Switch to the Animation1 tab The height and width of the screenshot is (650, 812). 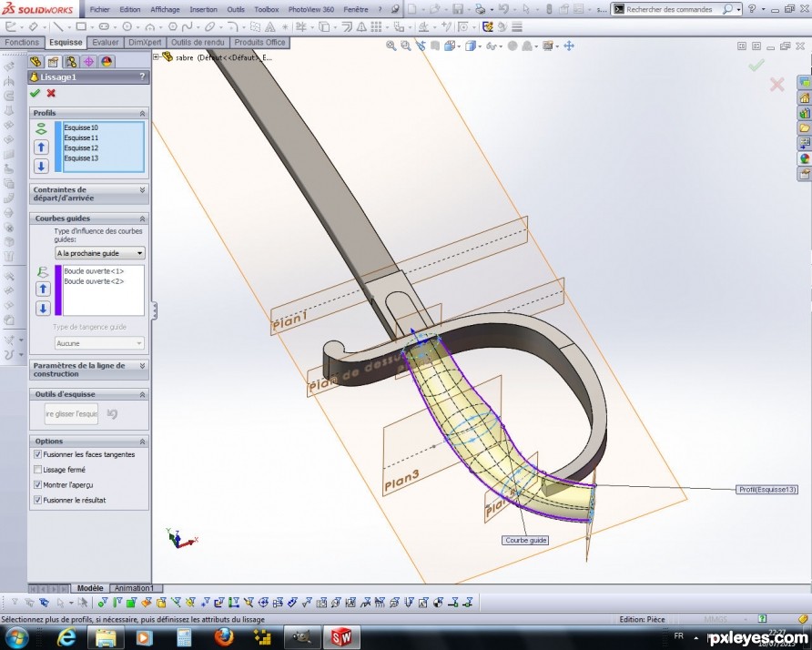pos(134,588)
